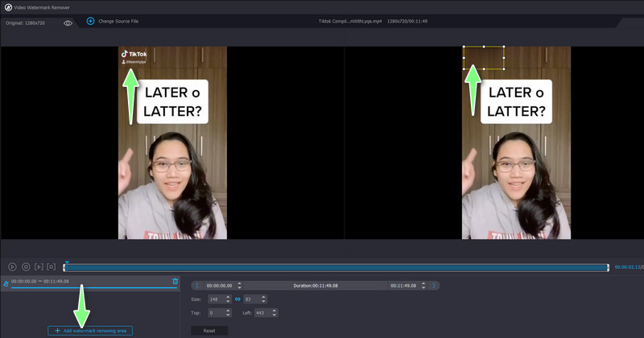Viewport: 644px width, 338px height.
Task: Click the set end bracket playback icon
Action: pyautogui.click(x=52, y=266)
